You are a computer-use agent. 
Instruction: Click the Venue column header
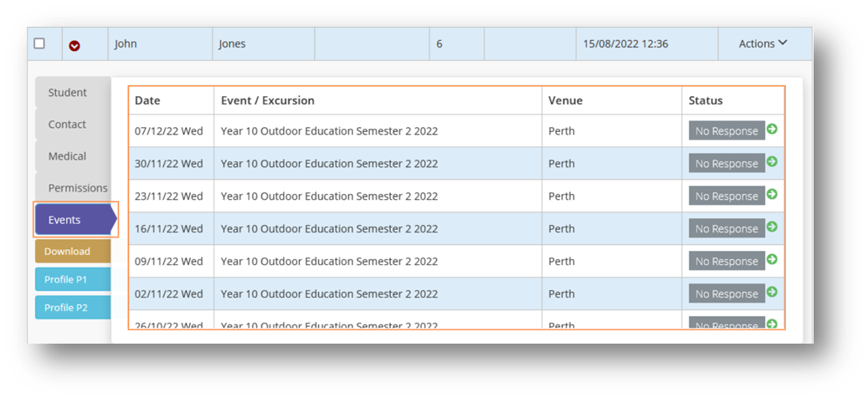coord(612,100)
